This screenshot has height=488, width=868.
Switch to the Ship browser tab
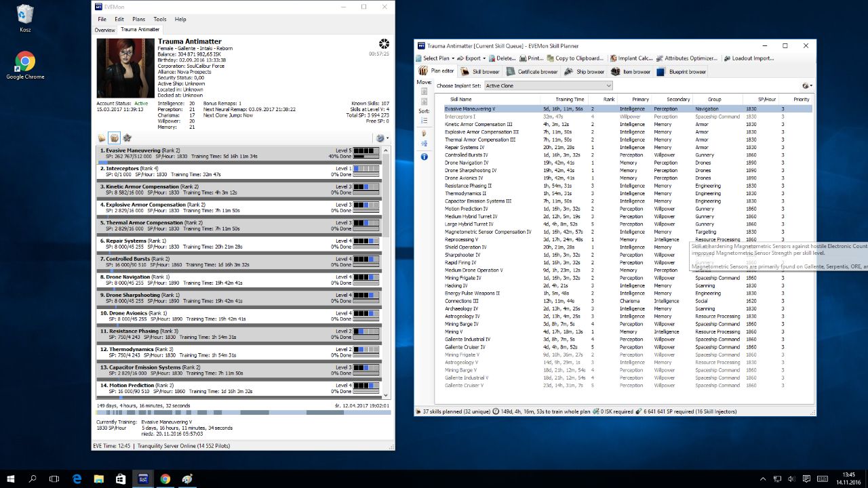click(585, 71)
